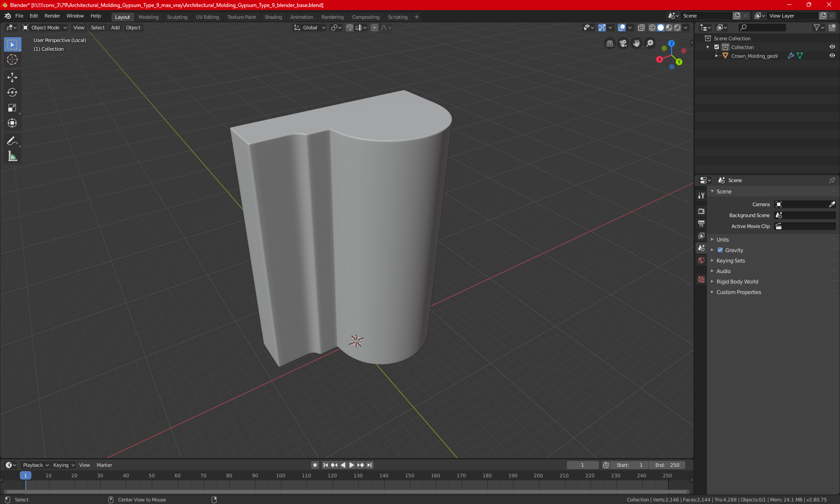Switch to the UV Editing workspace tab
Screen dimensions: 840x504
207,17
